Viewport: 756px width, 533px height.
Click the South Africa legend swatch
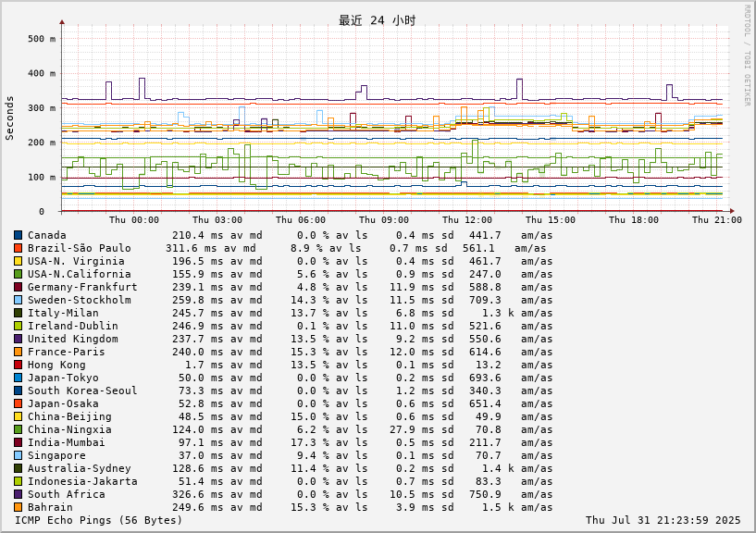[x=19, y=494]
